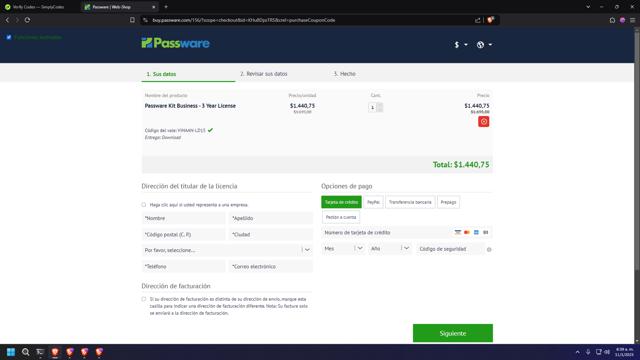Open the Windows Start menu

tap(11, 352)
